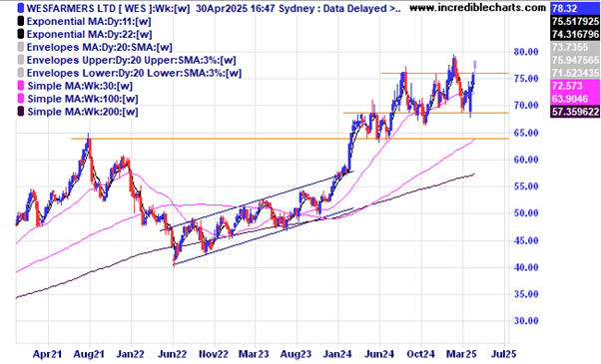Click the pink Simple MA Wk:30 swatch
Viewport: 601px width, 364px height.
tap(21, 86)
